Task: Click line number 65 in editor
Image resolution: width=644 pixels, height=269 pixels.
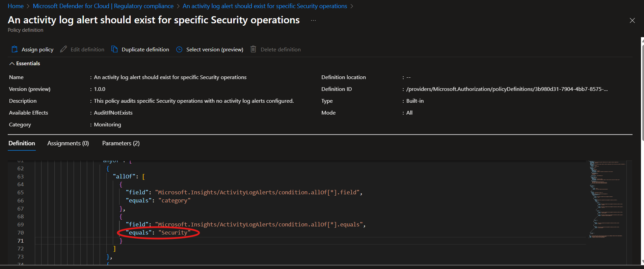Action: [x=21, y=192]
